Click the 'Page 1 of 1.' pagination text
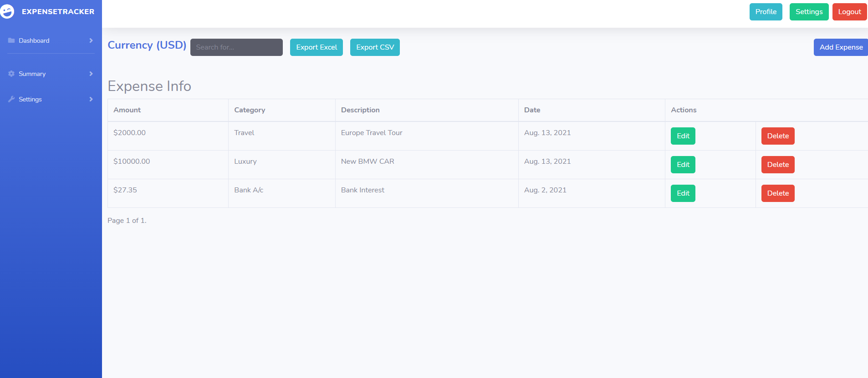Screen dimensions: 868x378 127,221
